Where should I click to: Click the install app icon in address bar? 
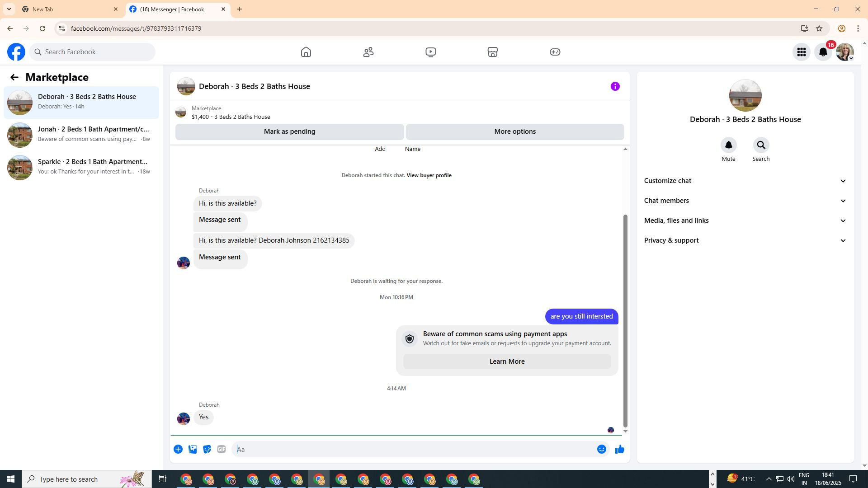(x=804, y=28)
